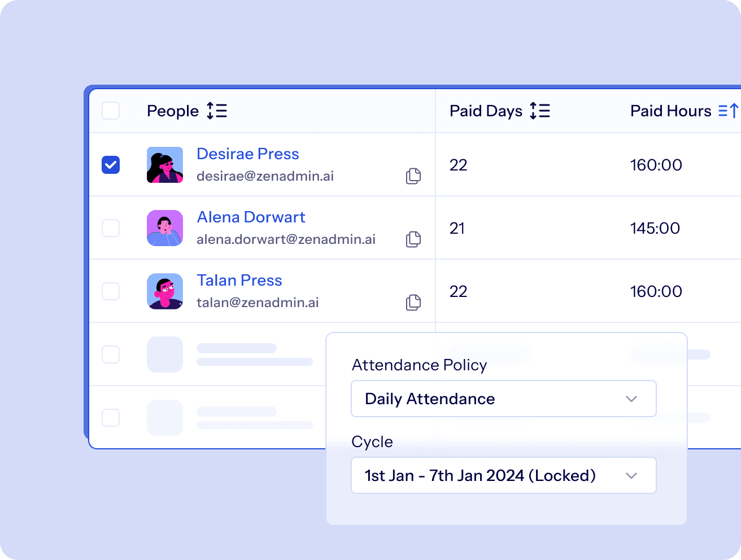The width and height of the screenshot is (741, 560).
Task: Copy Talan Press email address
Action: (413, 303)
